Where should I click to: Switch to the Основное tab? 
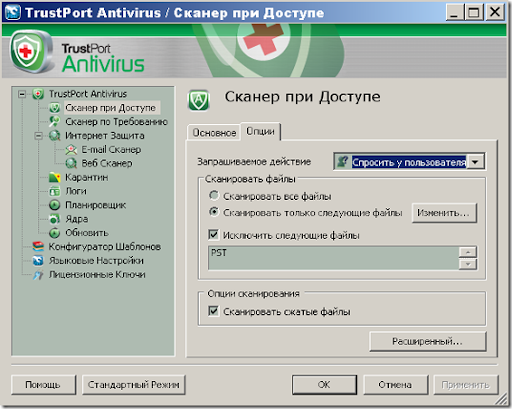[214, 133]
